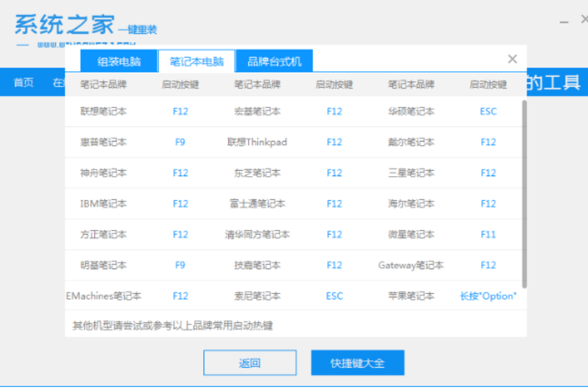
Task: Click the F12 key for 戴尔笔记本
Action: pos(488,142)
